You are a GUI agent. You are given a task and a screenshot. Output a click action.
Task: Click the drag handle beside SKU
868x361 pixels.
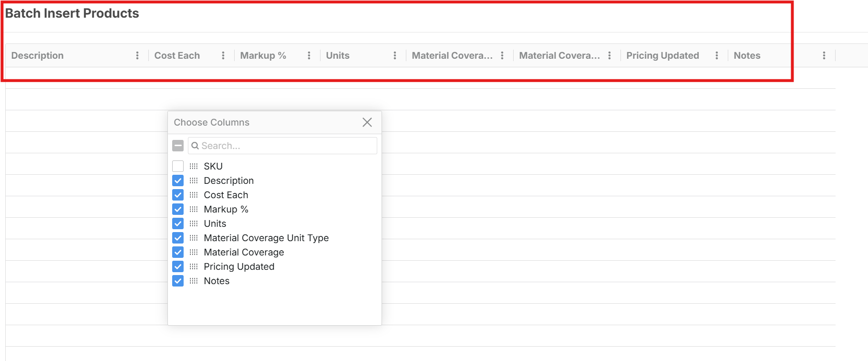pos(194,166)
